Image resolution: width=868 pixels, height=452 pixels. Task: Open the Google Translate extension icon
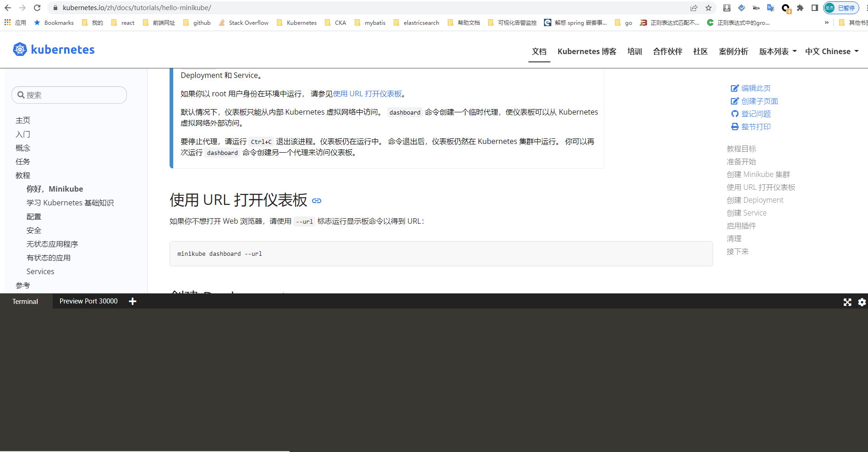point(771,8)
